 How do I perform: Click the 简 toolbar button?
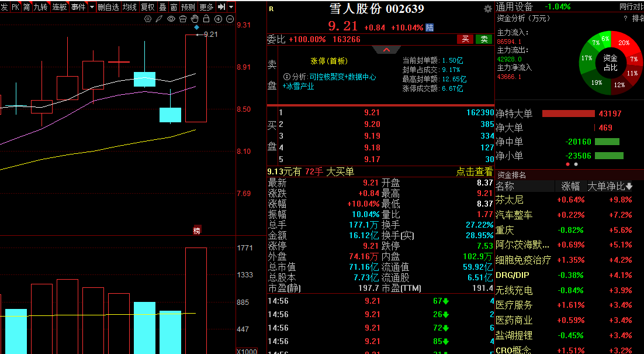click(26, 7)
